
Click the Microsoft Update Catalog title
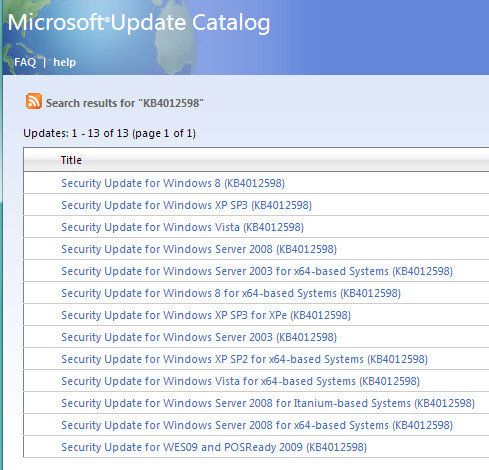(139, 23)
